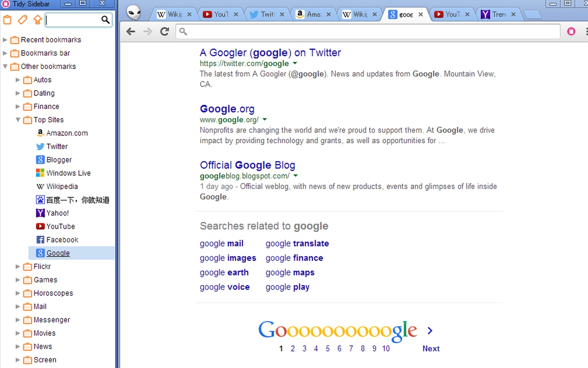The height and width of the screenshot is (368, 588).
Task: Reload the page with the refresh icon
Action: pos(164,31)
